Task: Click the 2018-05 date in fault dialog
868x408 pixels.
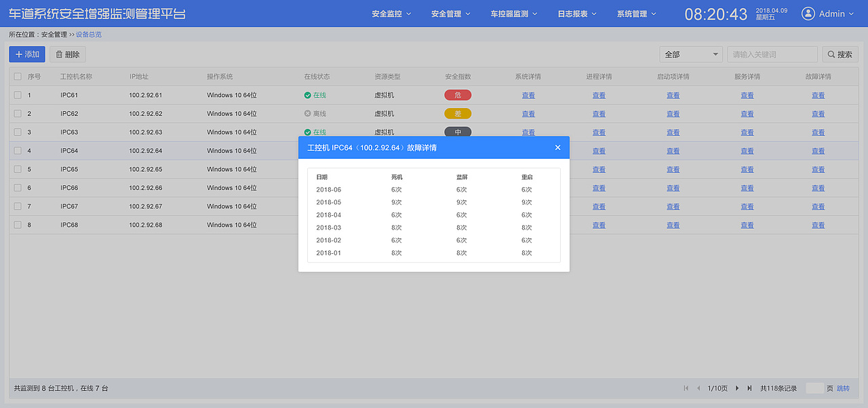Action: (x=328, y=202)
